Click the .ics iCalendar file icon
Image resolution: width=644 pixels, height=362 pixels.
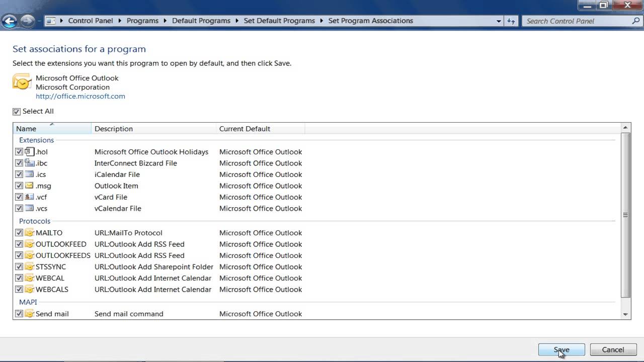tap(29, 174)
